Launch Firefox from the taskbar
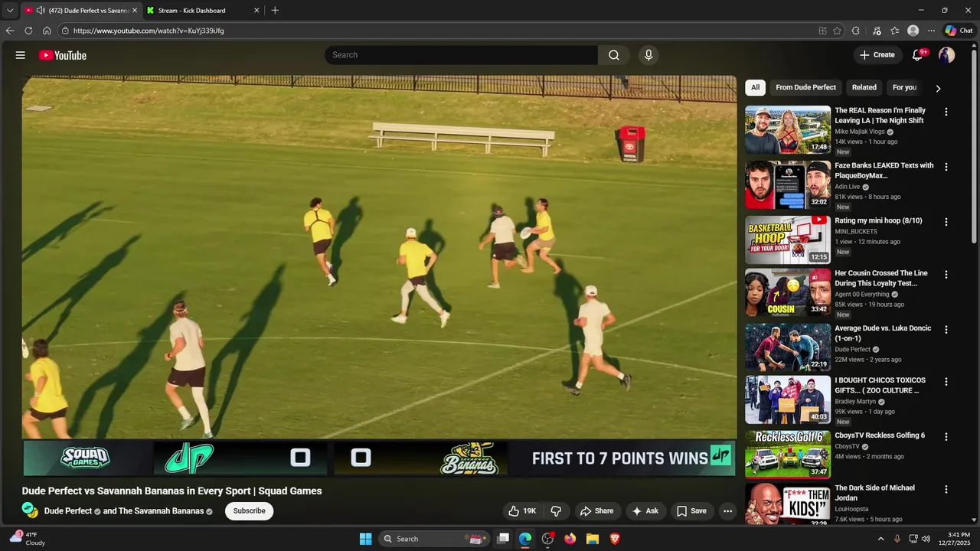 coord(570,539)
